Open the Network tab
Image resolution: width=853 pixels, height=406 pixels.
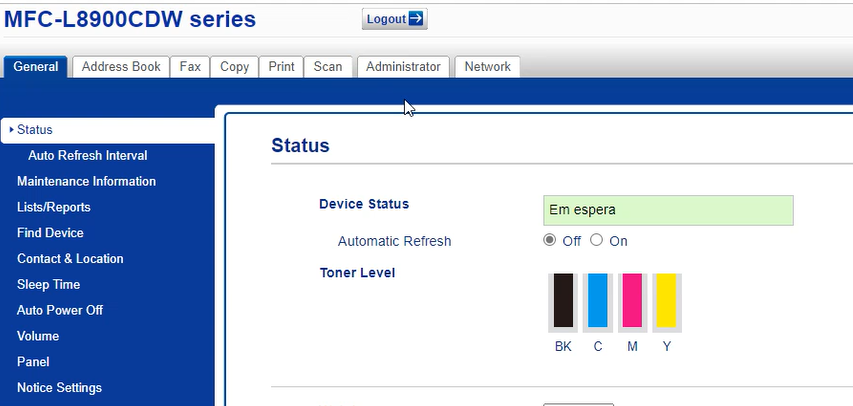487,67
